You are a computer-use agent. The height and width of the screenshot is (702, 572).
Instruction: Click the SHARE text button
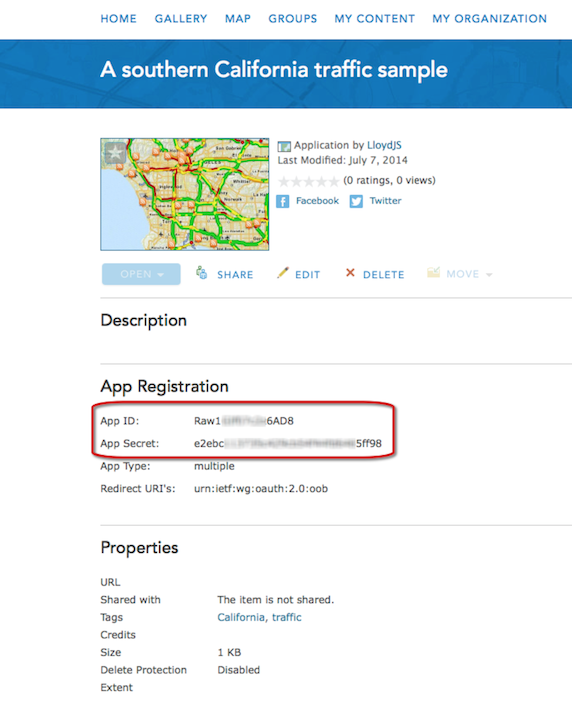click(x=235, y=274)
